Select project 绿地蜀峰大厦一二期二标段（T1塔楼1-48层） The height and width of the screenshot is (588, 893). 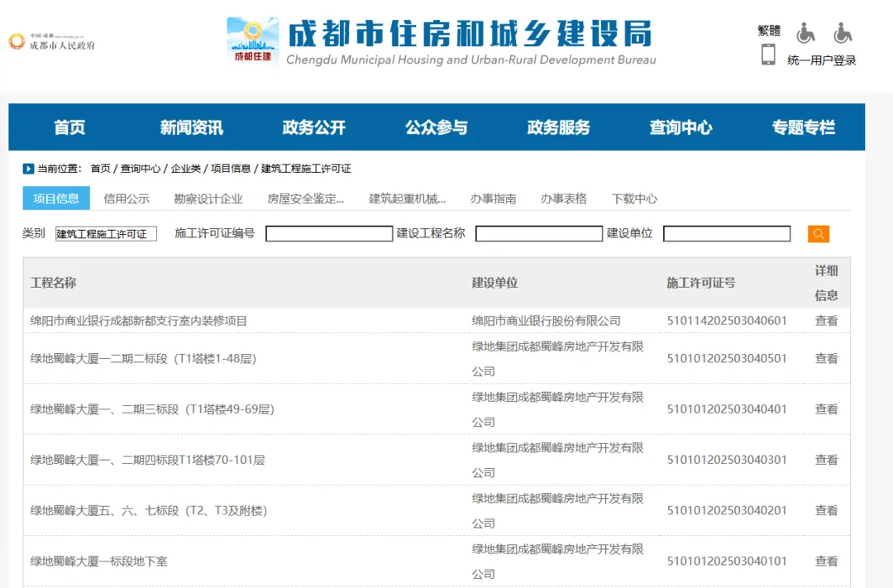click(x=144, y=358)
